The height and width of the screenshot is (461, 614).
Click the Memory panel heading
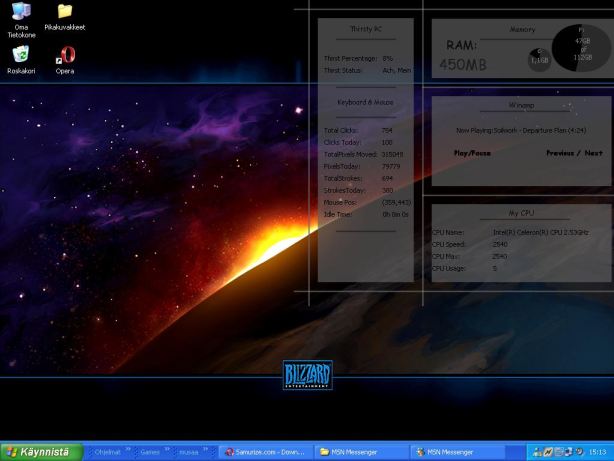pos(522,29)
